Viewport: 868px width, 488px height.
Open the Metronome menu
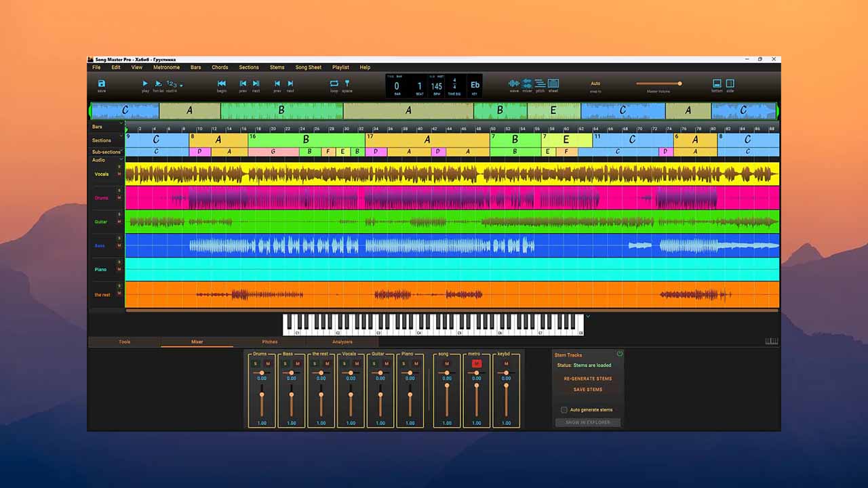166,67
